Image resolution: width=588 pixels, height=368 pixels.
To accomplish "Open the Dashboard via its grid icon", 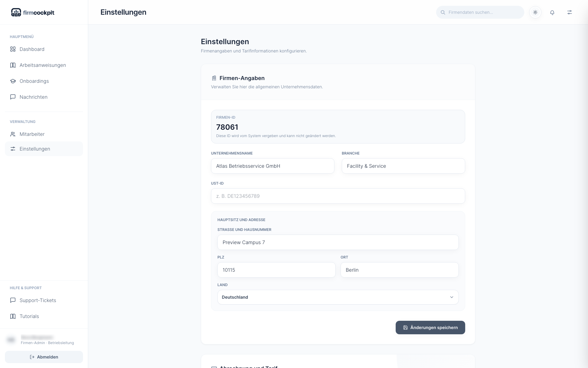I will click(13, 49).
